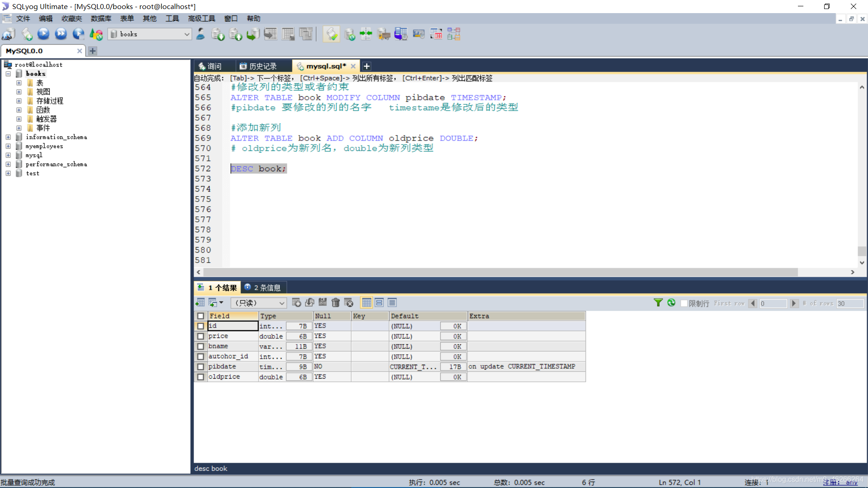Viewport: 868px width, 488px height.
Task: Delete selected rows trash icon
Action: pyautogui.click(x=335, y=303)
